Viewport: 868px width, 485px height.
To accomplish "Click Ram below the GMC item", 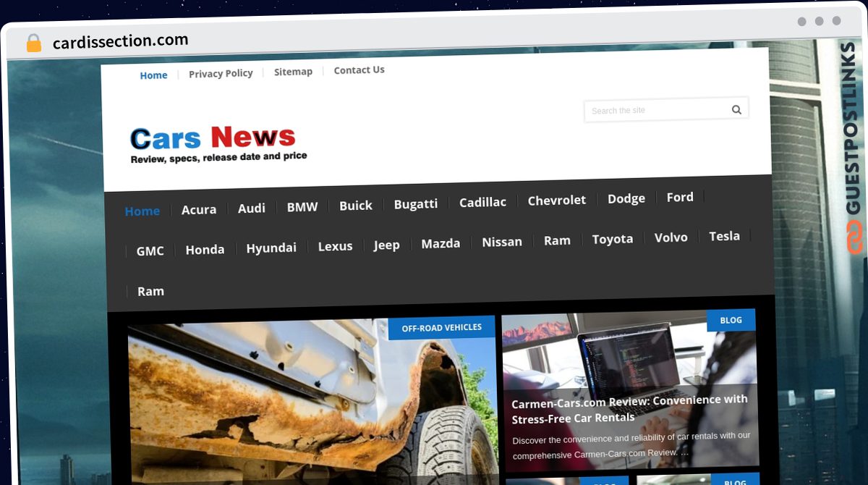I will [150, 291].
